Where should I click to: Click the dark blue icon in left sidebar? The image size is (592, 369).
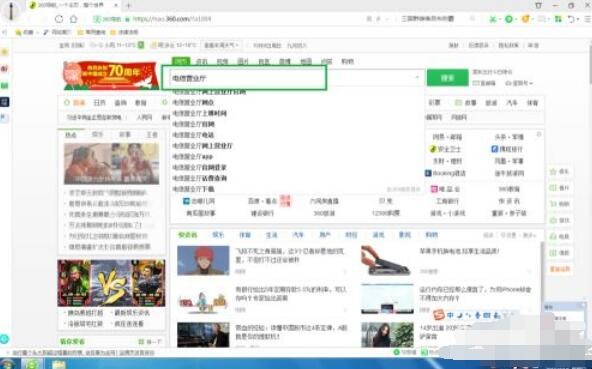[5, 102]
